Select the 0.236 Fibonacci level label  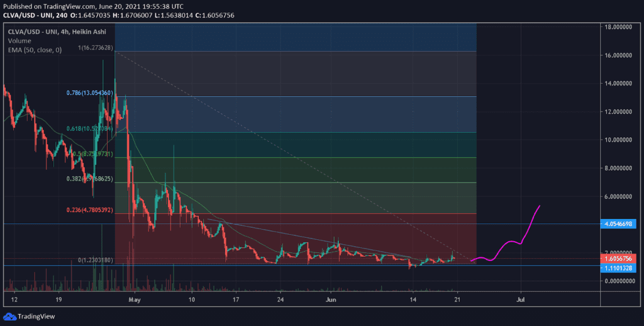(90, 210)
